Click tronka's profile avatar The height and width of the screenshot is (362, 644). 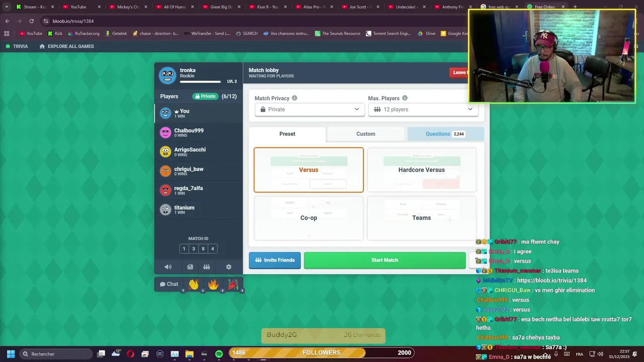tap(168, 75)
